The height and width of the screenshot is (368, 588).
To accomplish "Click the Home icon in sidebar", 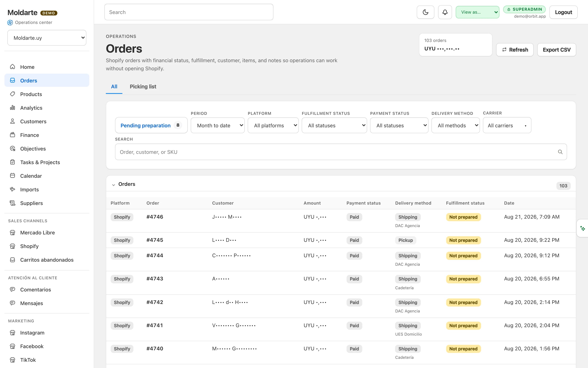I will (12, 67).
